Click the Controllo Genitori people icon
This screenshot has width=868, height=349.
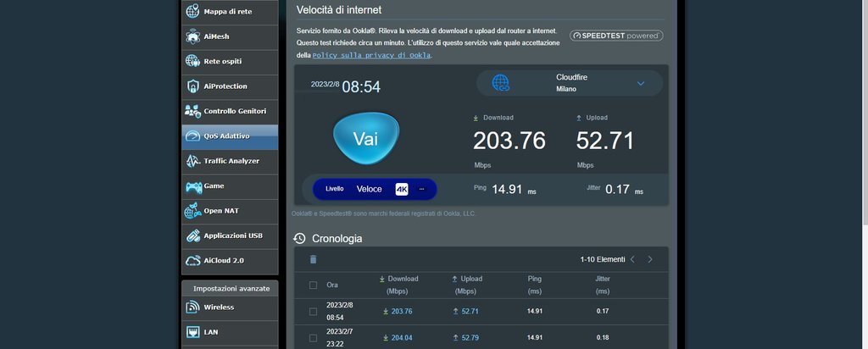(192, 111)
